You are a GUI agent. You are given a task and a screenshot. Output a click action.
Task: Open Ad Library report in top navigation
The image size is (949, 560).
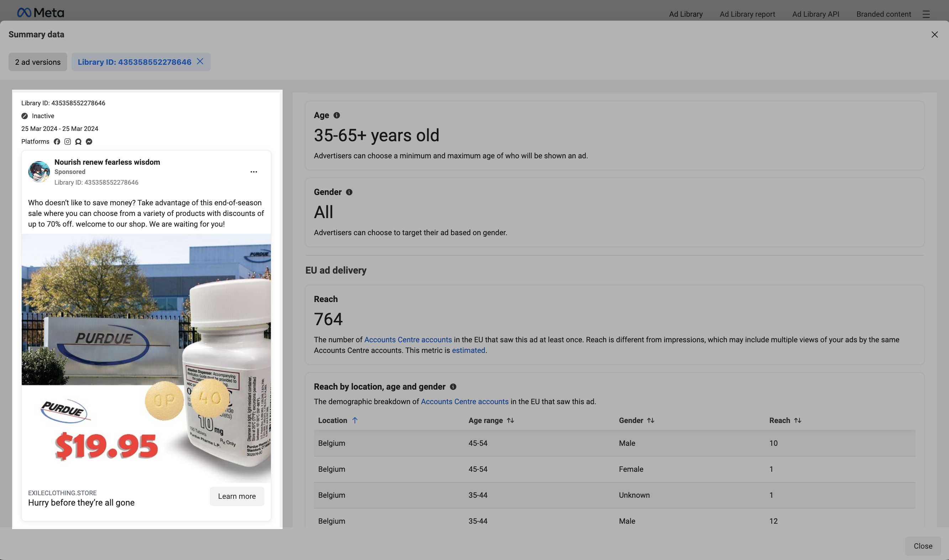pos(747,14)
